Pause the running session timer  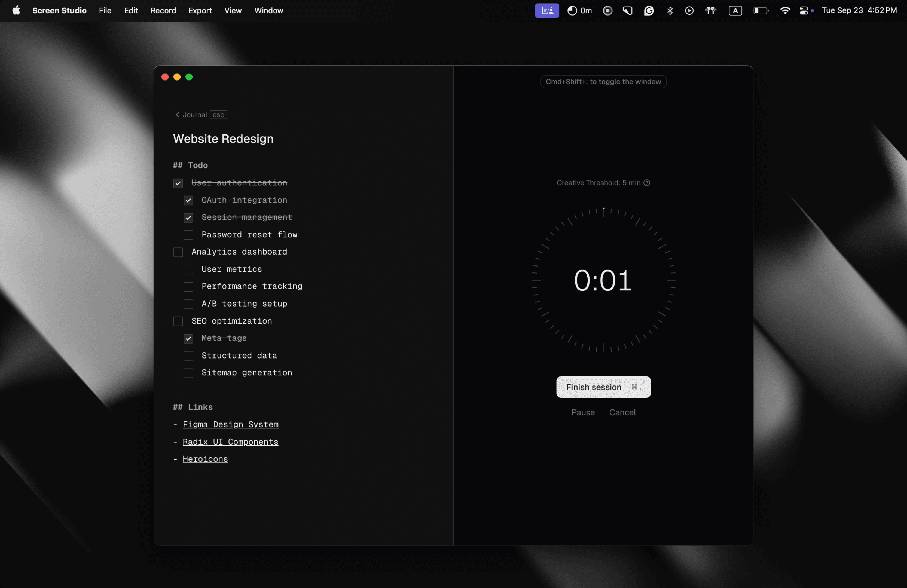[583, 412]
